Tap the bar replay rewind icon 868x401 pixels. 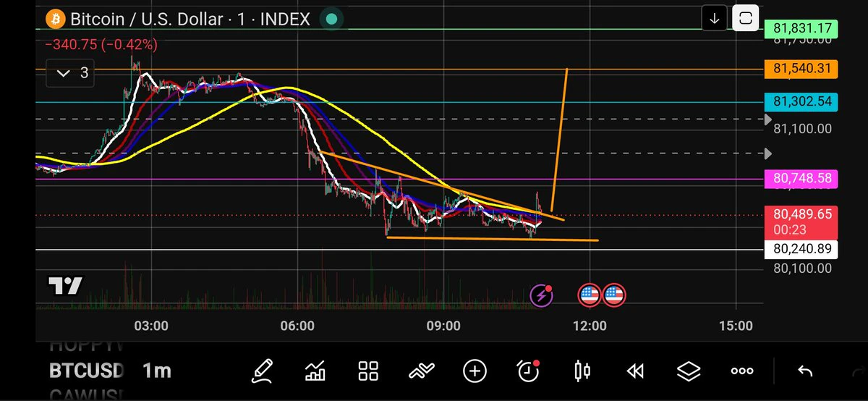[635, 371]
